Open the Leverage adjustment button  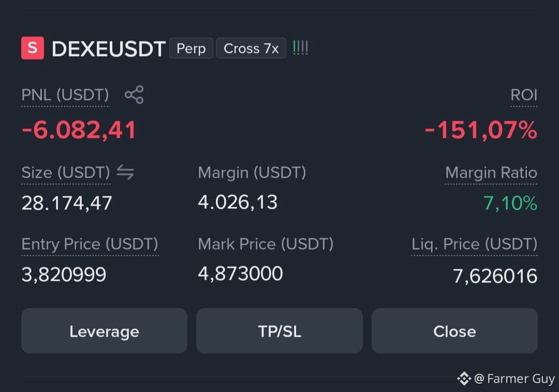click(104, 331)
